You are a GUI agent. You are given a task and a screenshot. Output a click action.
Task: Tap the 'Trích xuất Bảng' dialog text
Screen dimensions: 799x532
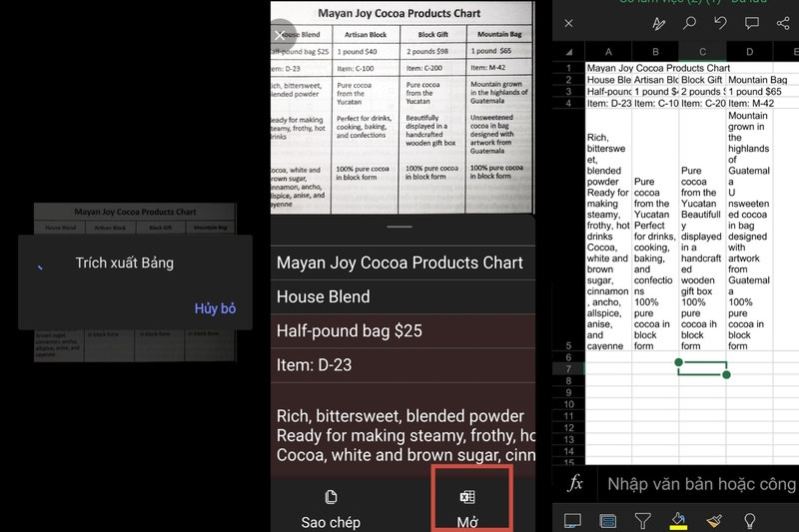(124, 263)
